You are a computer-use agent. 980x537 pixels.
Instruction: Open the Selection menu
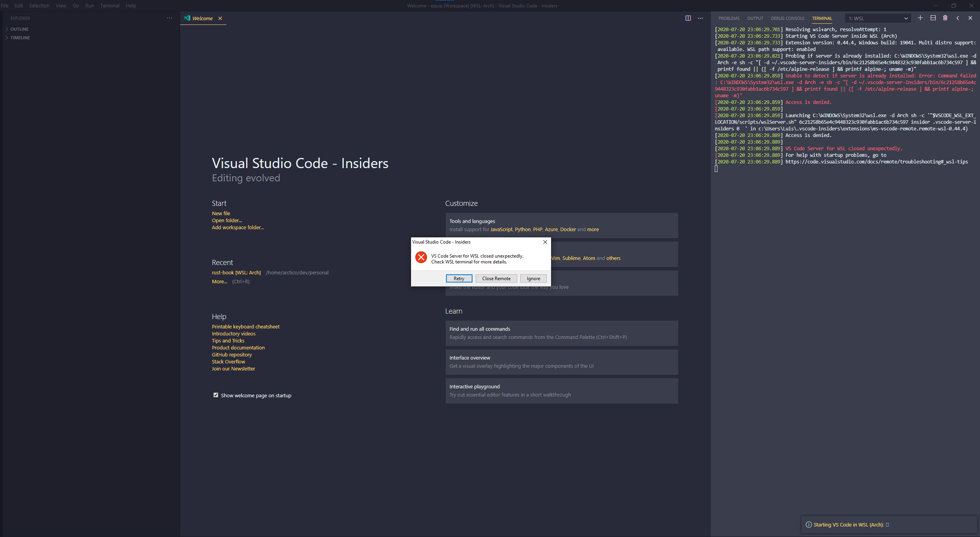coord(39,5)
